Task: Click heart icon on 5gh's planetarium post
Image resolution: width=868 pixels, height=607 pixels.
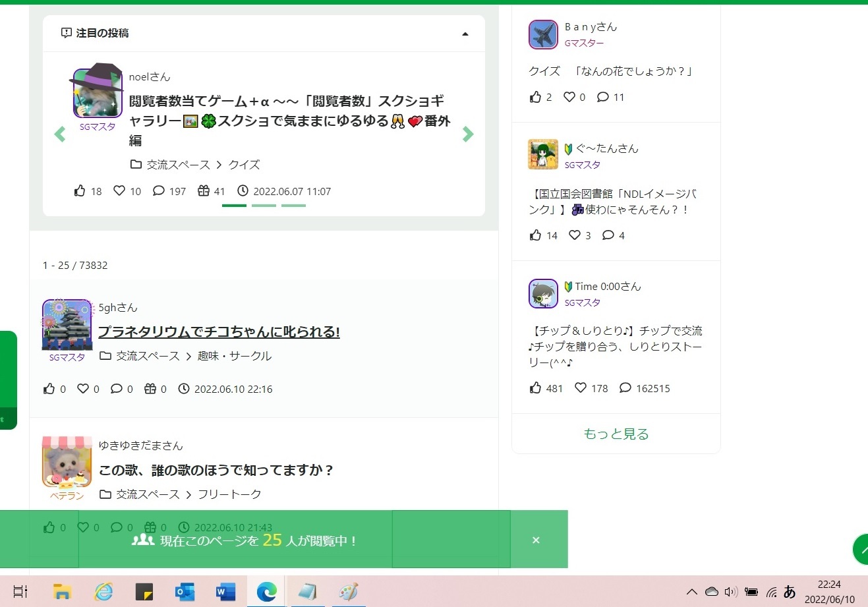Action: (83, 389)
